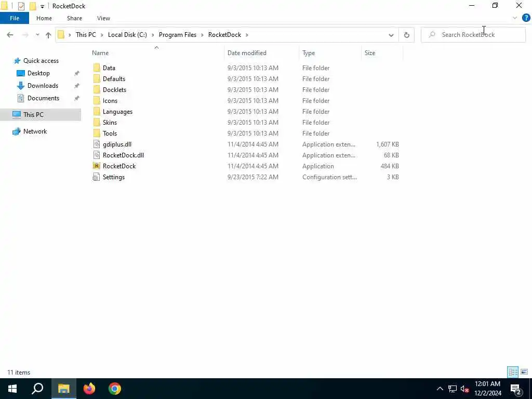Switch to the Home ribbon tab
Viewport: 532px width, 399px height.
(44, 18)
